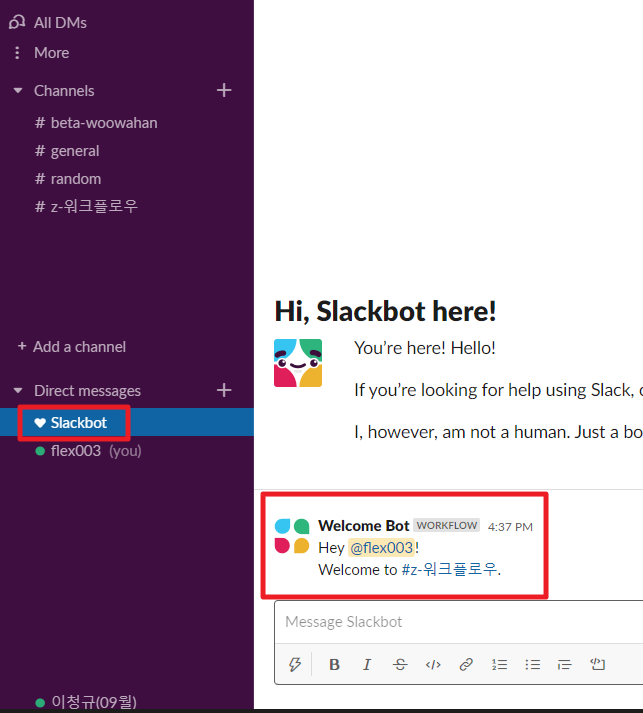This screenshot has height=713, width=643.
Task: Apply blockquote formatting
Action: pyautogui.click(x=565, y=664)
